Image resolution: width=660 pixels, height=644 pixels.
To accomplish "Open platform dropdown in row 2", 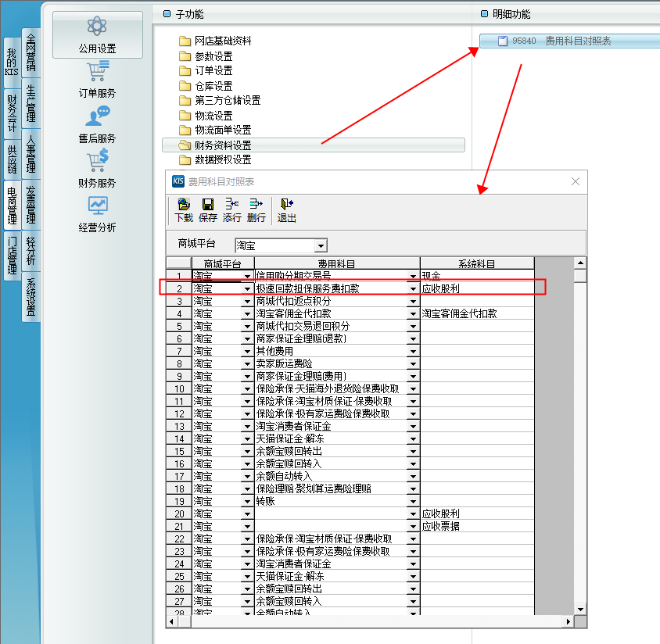I will pyautogui.click(x=247, y=289).
